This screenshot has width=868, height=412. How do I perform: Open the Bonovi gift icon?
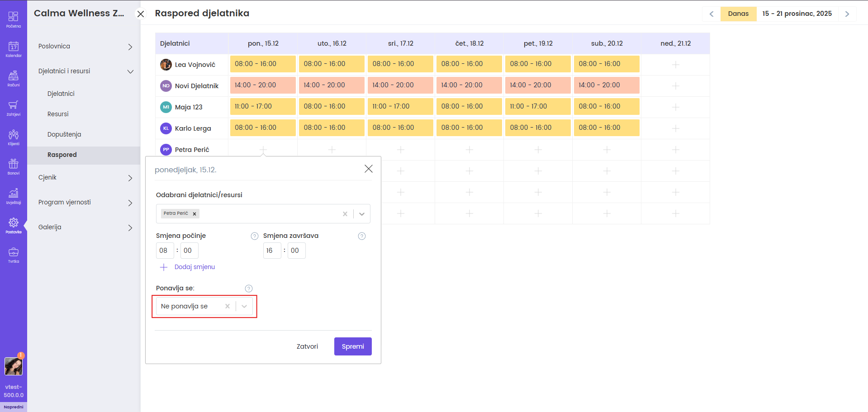[14, 166]
